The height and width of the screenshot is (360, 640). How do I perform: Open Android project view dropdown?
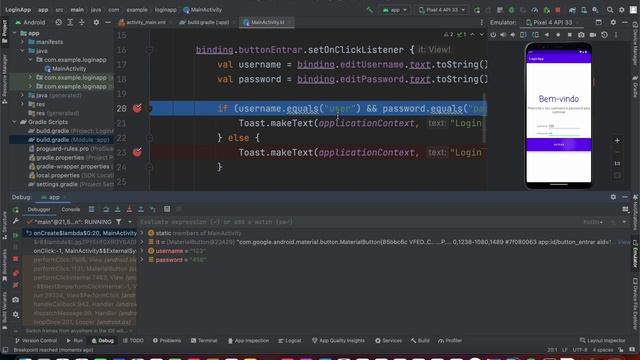(30, 22)
